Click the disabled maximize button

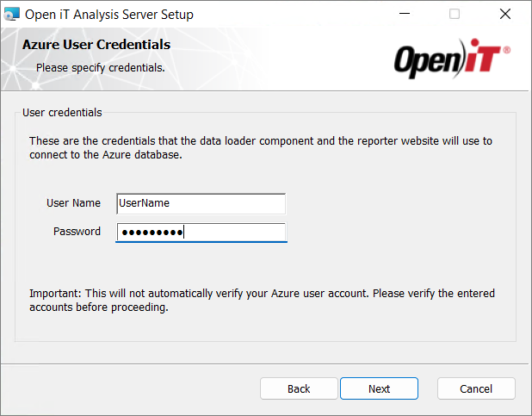click(455, 14)
